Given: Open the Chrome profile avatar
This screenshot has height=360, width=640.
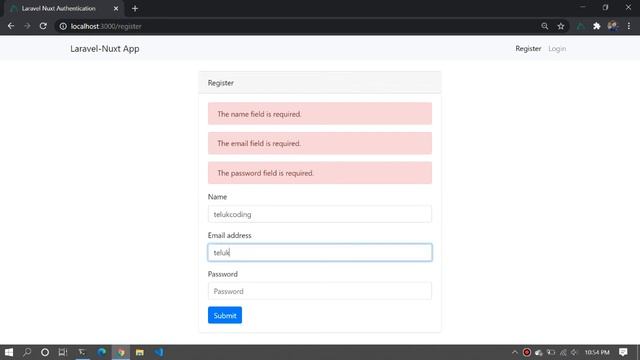Looking at the screenshot, I should tap(613, 26).
